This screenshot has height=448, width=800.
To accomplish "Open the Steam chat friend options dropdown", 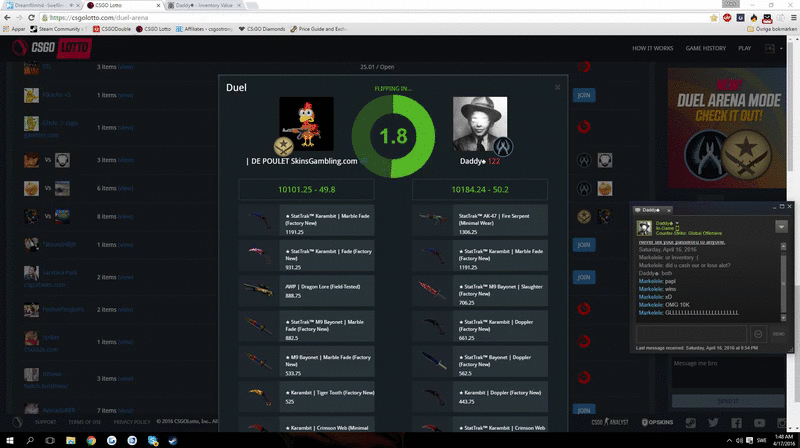I will pyautogui.click(x=781, y=227).
